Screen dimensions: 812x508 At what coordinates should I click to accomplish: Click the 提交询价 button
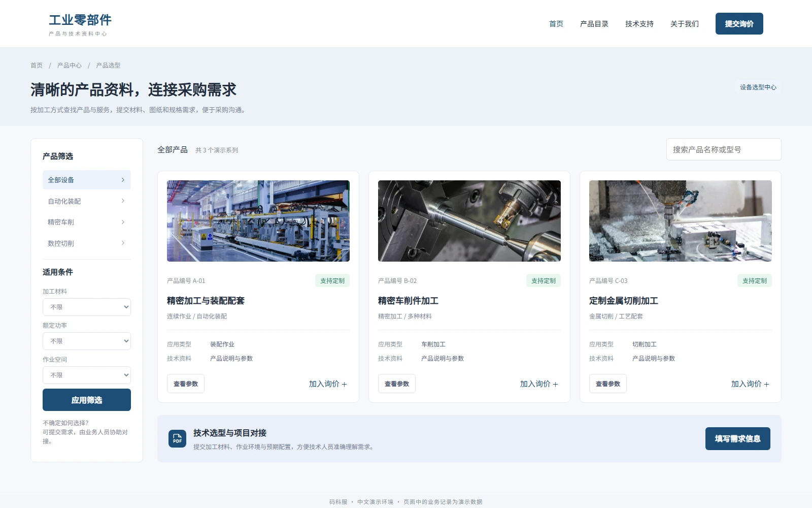(x=739, y=24)
